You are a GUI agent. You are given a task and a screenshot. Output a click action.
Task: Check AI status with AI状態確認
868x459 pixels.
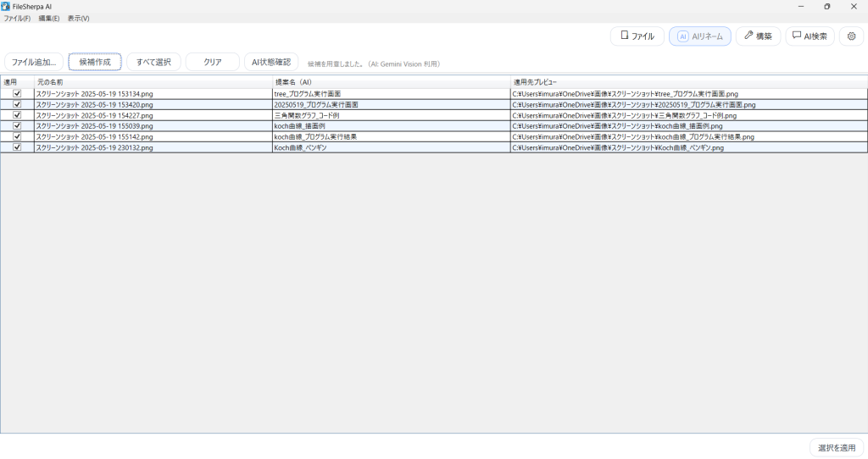(x=271, y=62)
